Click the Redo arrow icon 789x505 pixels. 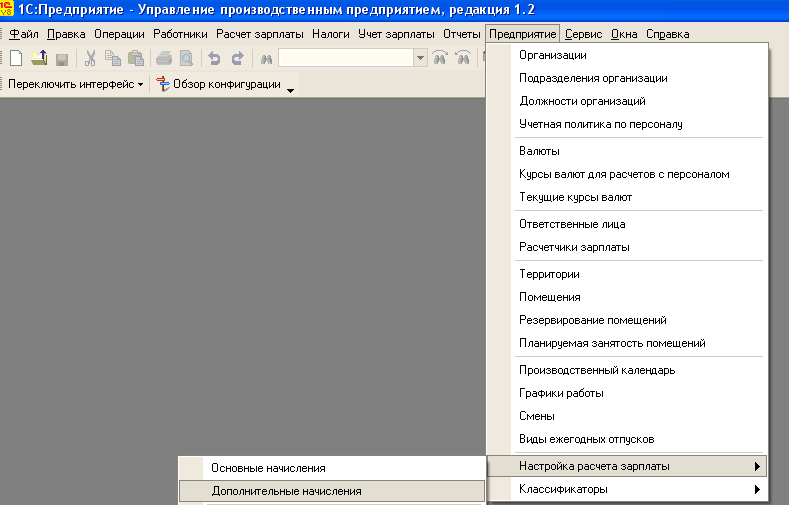pyautogui.click(x=237, y=58)
